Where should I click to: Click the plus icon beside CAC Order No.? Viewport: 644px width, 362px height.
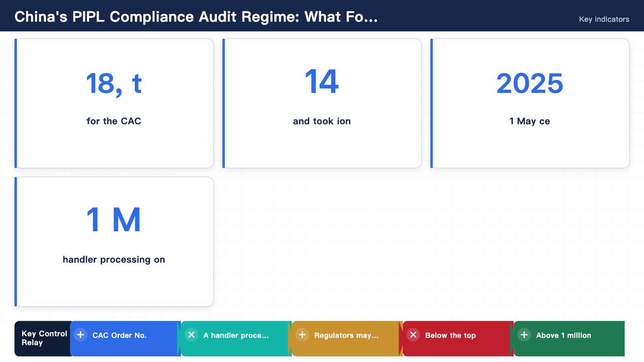pos(80,335)
